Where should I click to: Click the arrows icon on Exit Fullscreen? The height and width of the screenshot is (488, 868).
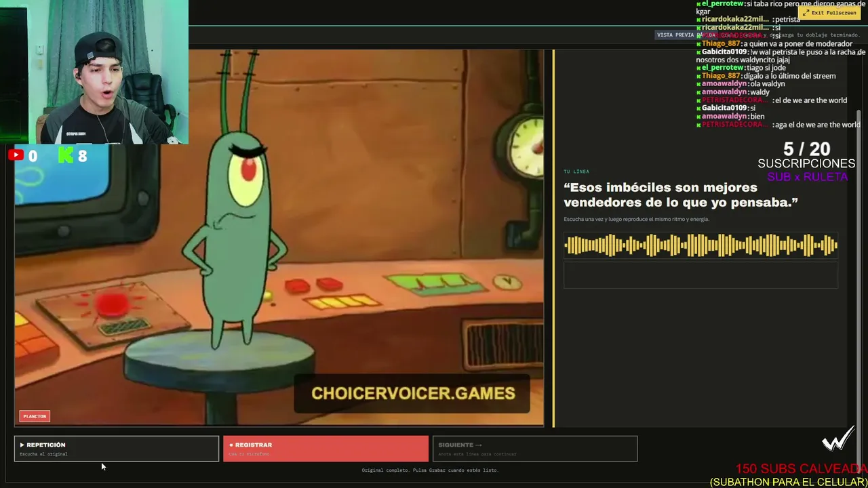tap(806, 13)
